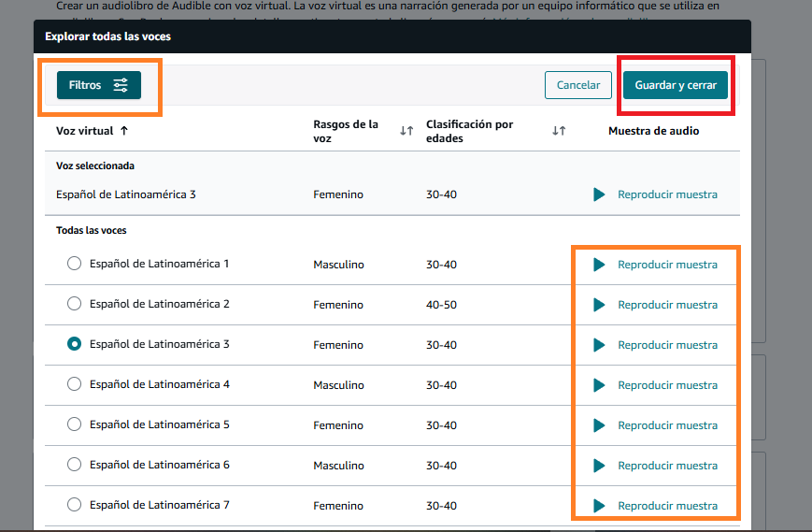Select Español de Latinoamérica 7 radio button

coord(74,505)
